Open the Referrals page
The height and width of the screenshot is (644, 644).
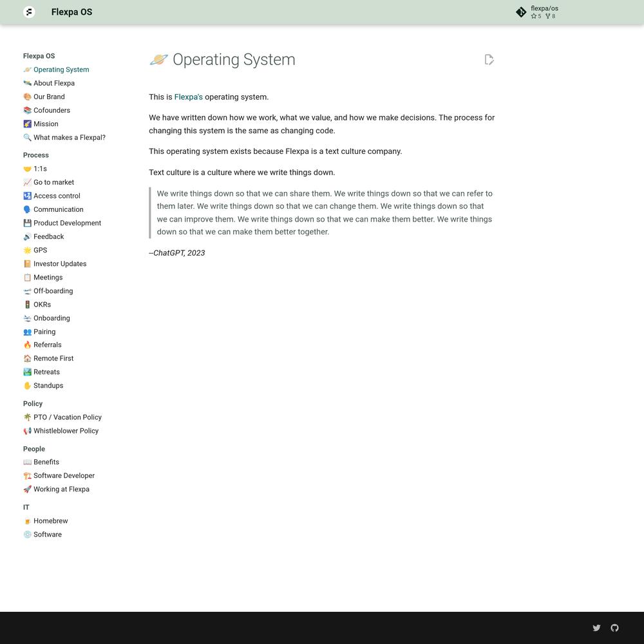click(x=43, y=344)
